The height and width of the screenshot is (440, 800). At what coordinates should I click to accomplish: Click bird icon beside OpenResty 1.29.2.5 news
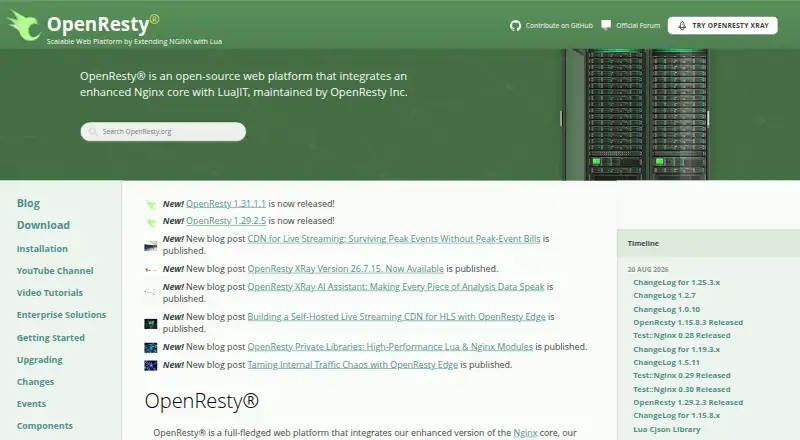click(x=151, y=223)
